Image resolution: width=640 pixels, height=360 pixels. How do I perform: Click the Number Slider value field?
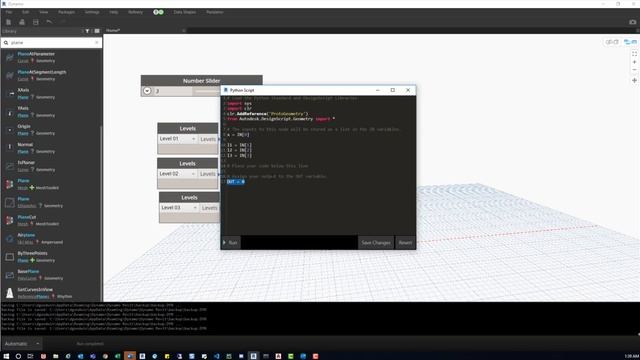(x=173, y=91)
